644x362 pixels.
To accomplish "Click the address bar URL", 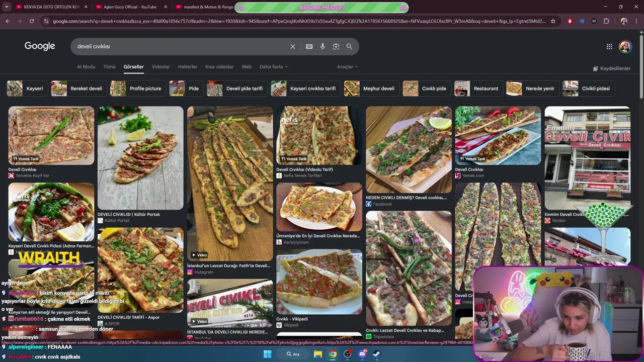I will coord(299,21).
